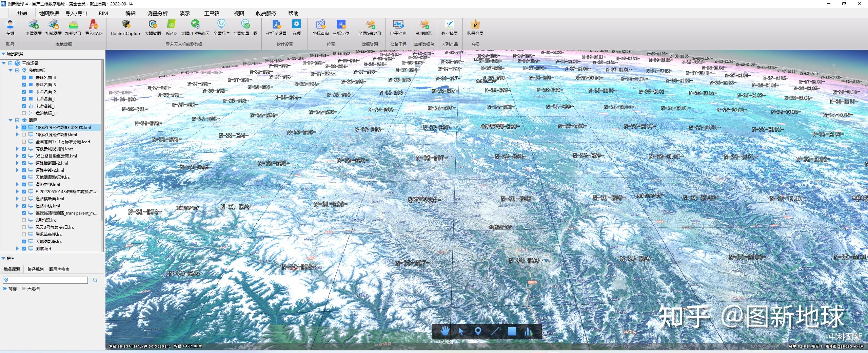Enable the 7月均温.lrc layer checkbox
Viewport: 868px width, 353px height.
point(24,220)
